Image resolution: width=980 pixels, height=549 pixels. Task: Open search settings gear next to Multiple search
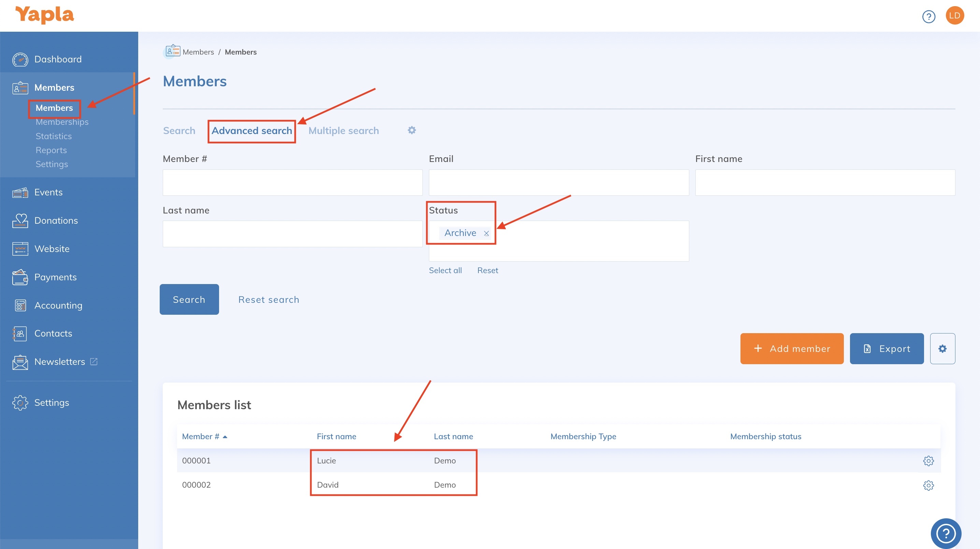click(412, 130)
